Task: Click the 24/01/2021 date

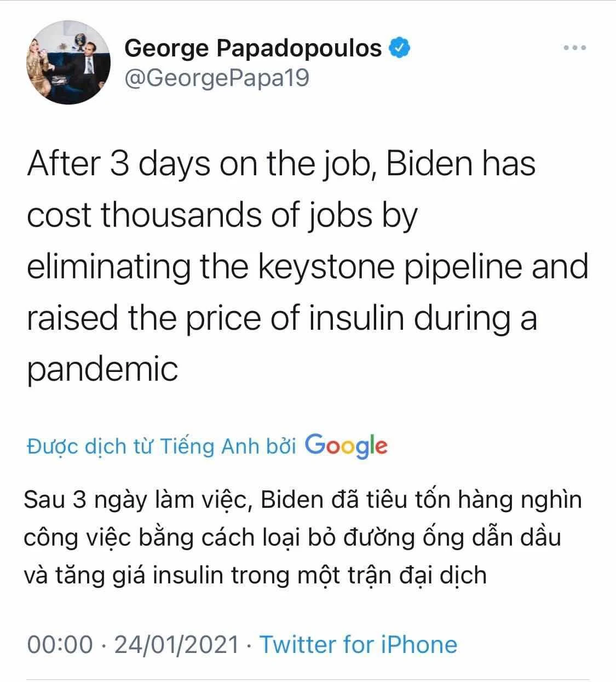Action: pos(176,644)
